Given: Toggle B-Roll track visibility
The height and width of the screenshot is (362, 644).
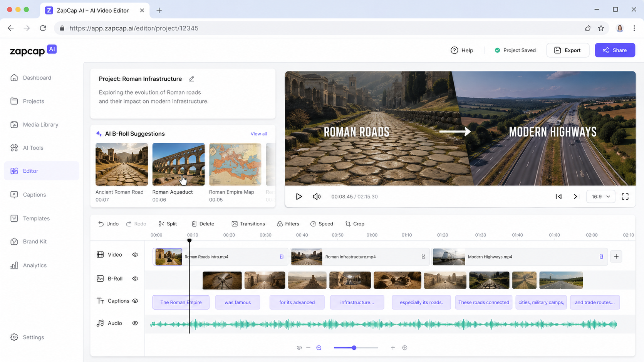Looking at the screenshot, I should click(135, 279).
